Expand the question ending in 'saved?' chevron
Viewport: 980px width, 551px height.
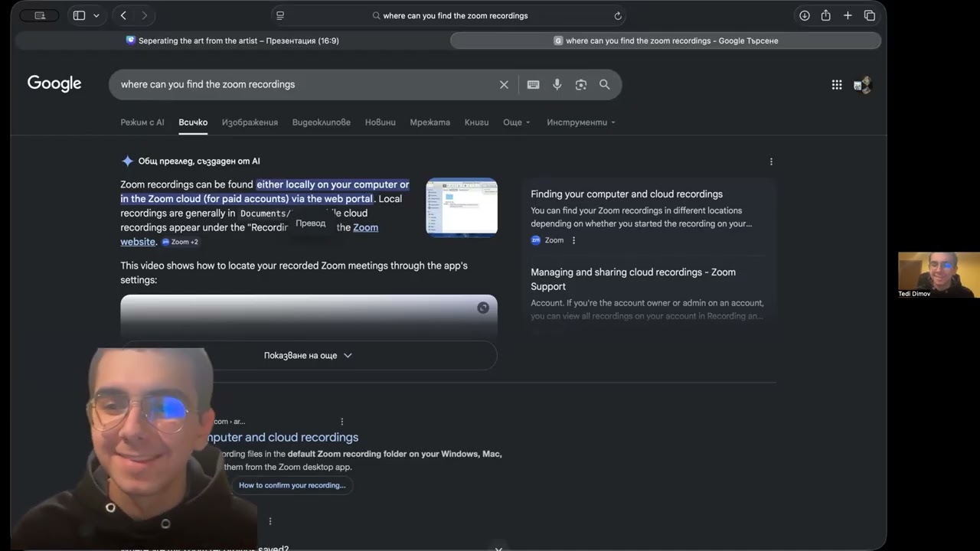(498, 548)
